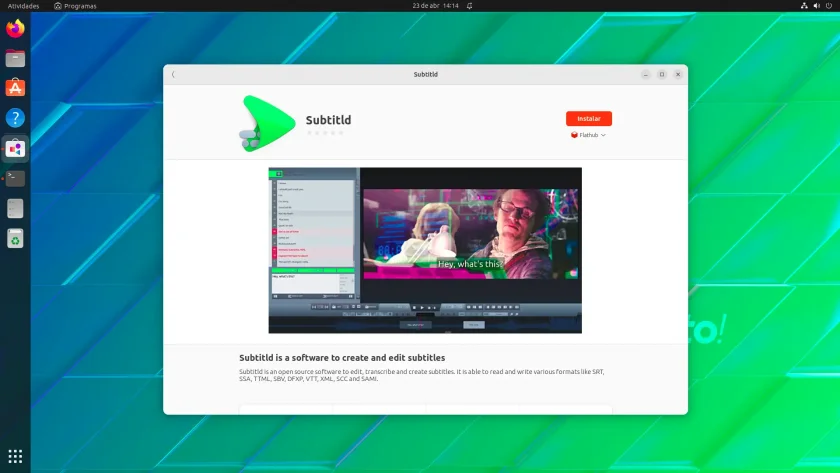Open Terminal from the dock
840x473 pixels.
pyautogui.click(x=15, y=178)
